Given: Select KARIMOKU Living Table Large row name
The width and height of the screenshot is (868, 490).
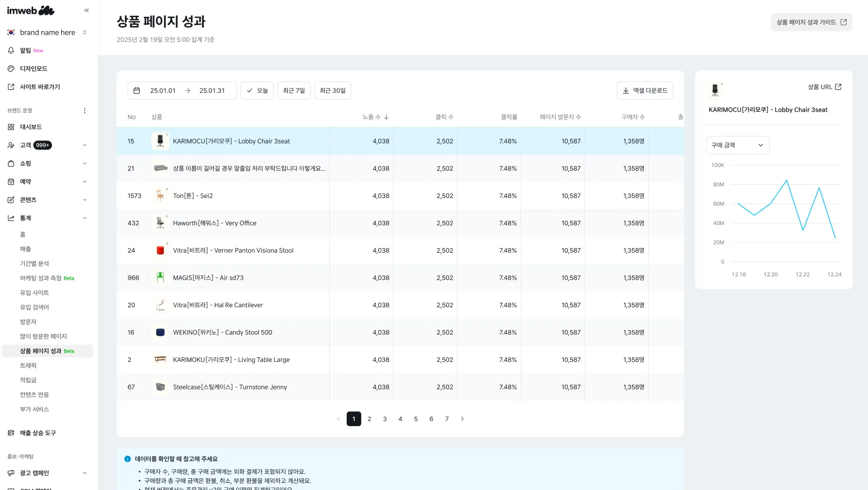Looking at the screenshot, I should [231, 360].
